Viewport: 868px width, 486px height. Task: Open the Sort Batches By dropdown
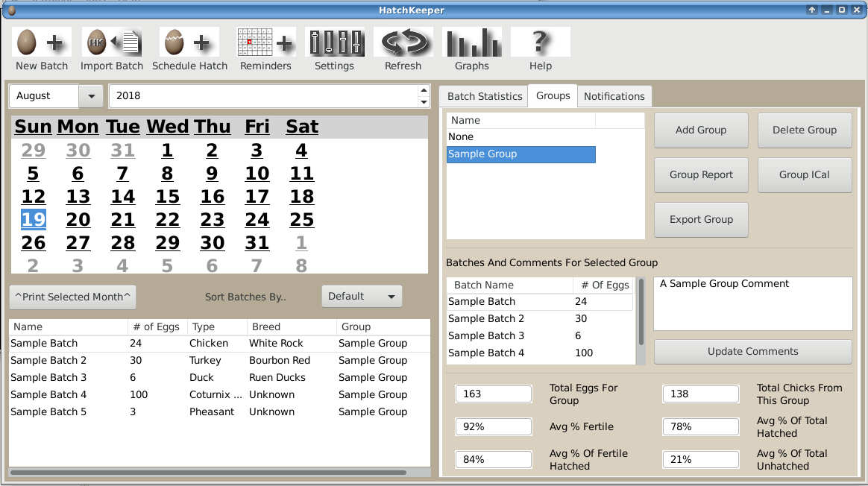pos(362,296)
